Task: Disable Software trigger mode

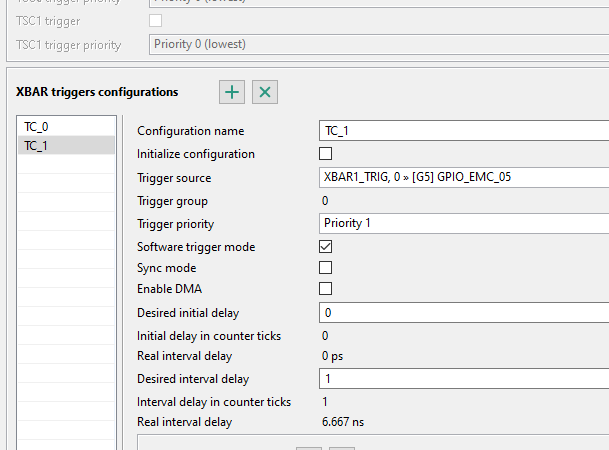Action: [x=325, y=246]
